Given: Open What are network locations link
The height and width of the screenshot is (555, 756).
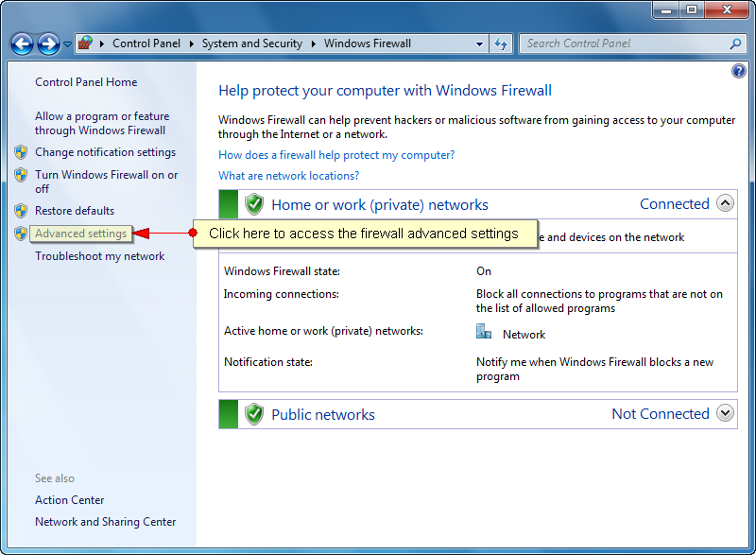Looking at the screenshot, I should 289,176.
